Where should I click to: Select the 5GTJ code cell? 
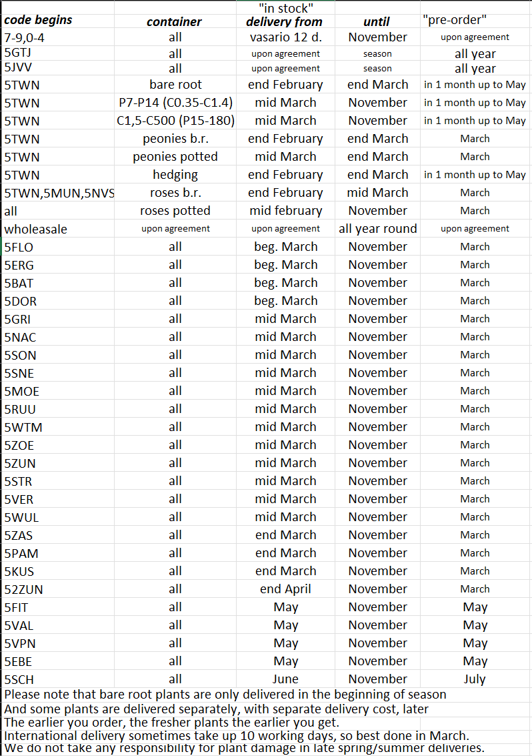[19, 53]
